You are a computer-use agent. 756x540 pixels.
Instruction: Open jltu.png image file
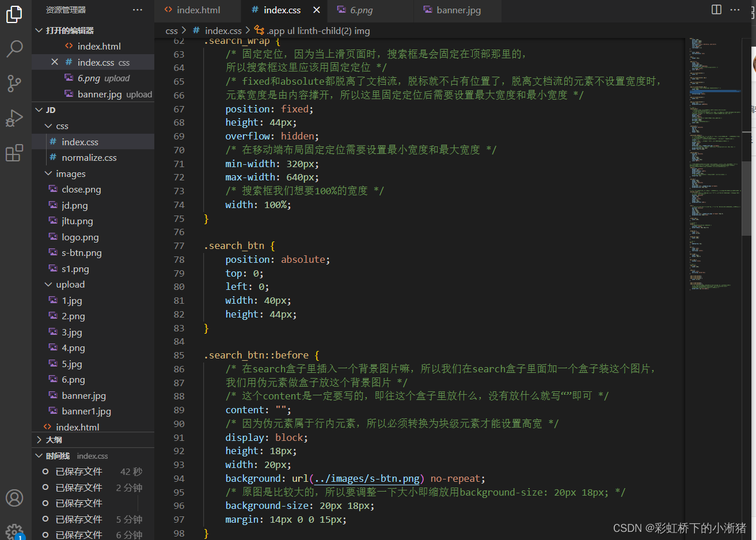93,221
